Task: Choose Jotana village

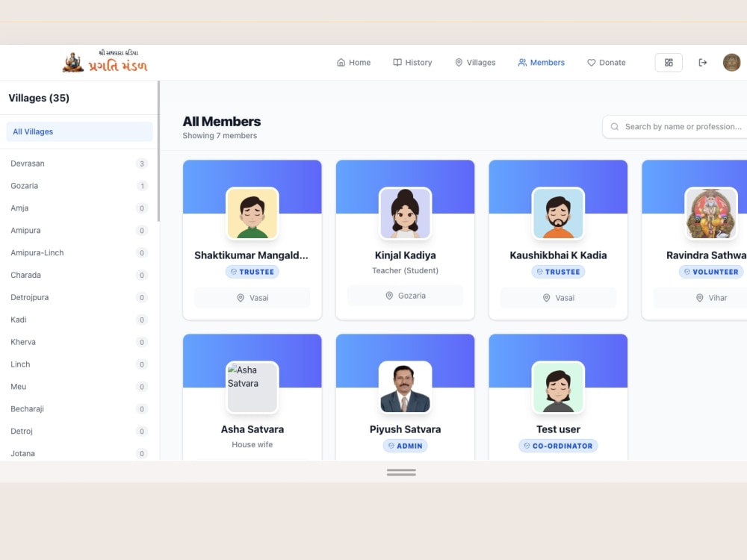Action: click(79, 453)
